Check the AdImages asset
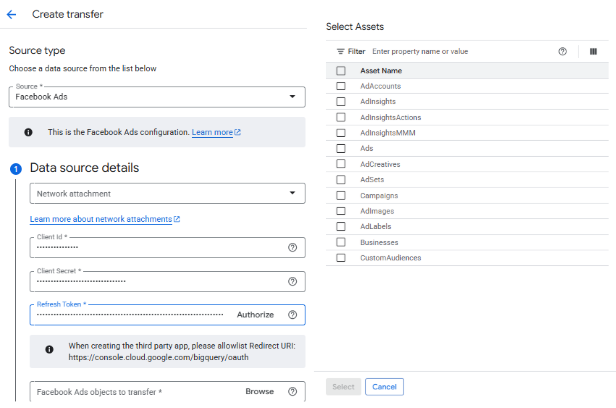616x408 pixels. (x=341, y=211)
